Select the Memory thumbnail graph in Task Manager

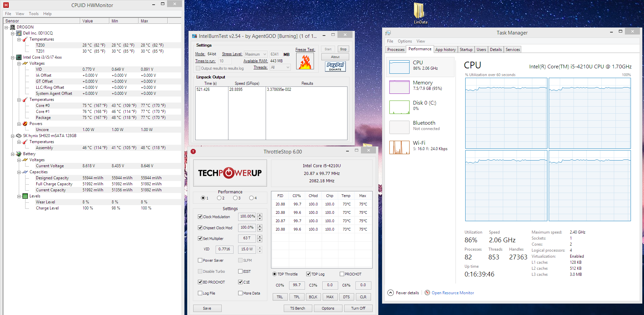coord(399,87)
